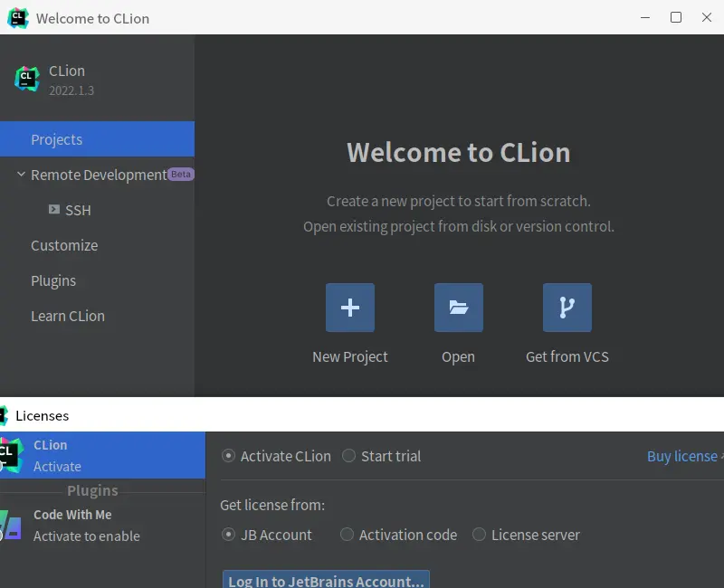The width and height of the screenshot is (724, 588).
Task: Collapse the Remote Development section
Action: [x=21, y=175]
